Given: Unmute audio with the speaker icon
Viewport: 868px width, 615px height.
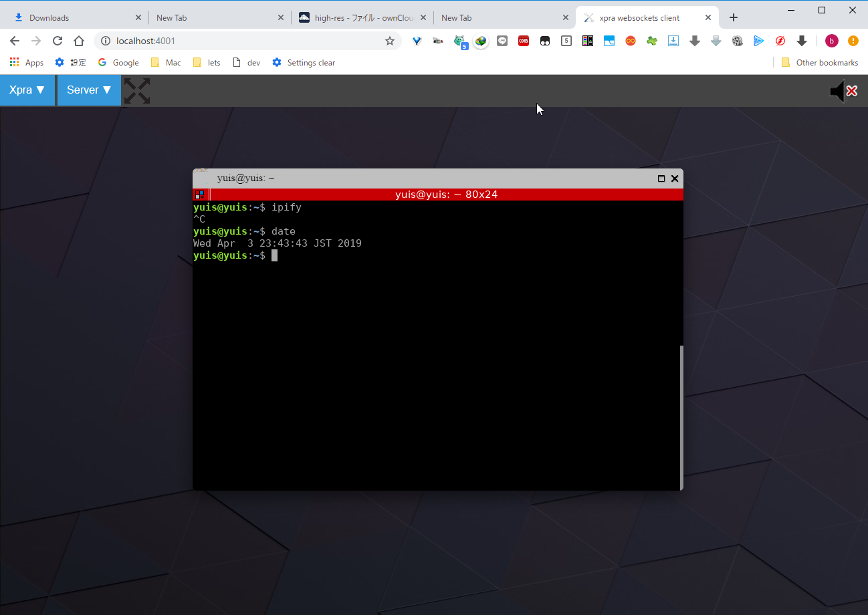Looking at the screenshot, I should (x=843, y=91).
